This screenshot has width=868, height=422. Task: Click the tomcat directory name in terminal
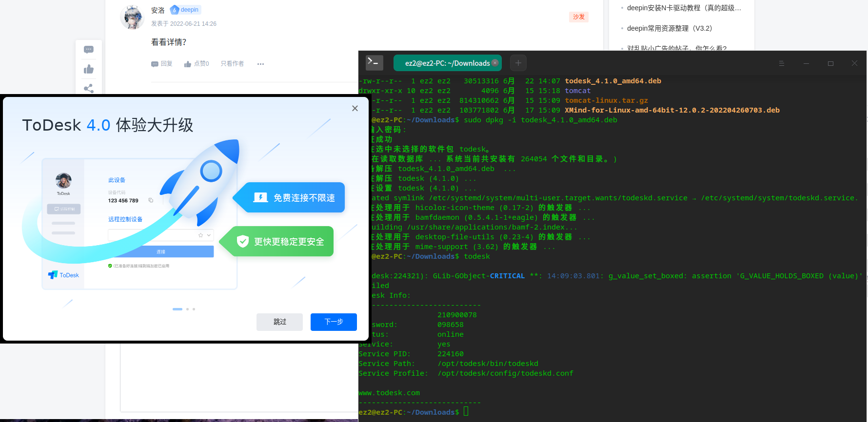click(578, 91)
